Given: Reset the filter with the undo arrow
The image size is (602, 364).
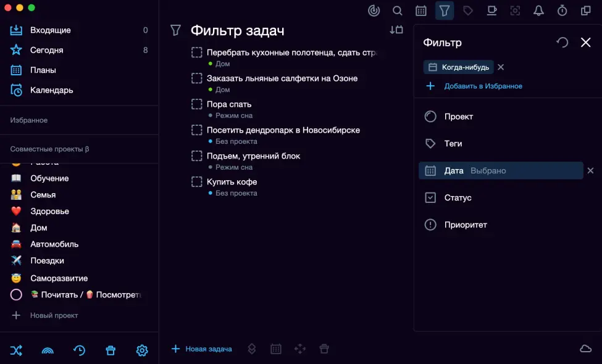Looking at the screenshot, I should coord(562,42).
